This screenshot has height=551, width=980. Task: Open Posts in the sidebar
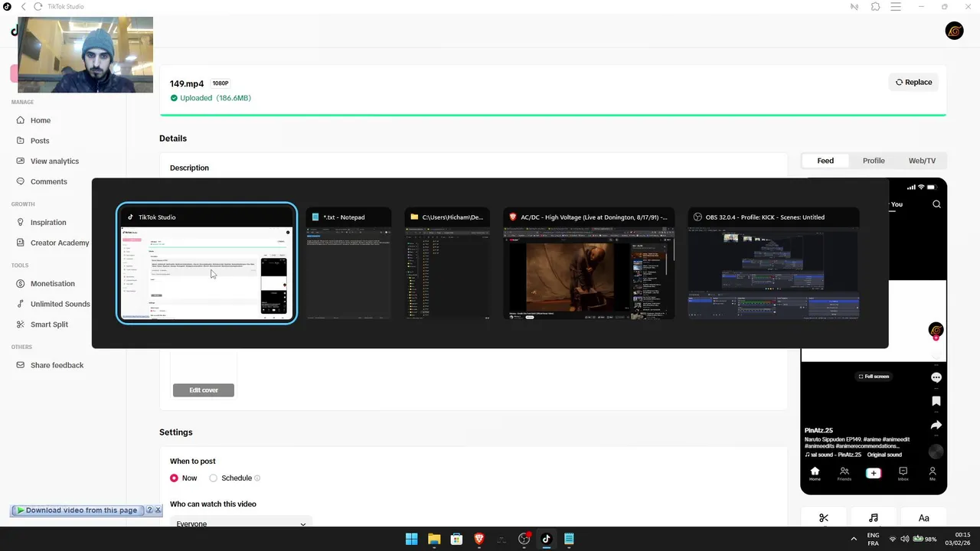pos(40,141)
